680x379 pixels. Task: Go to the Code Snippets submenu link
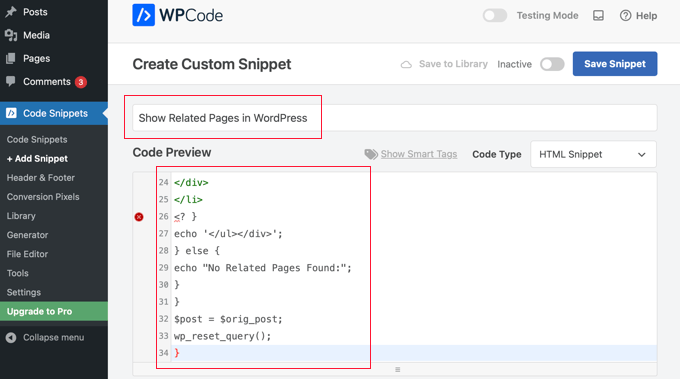37,140
